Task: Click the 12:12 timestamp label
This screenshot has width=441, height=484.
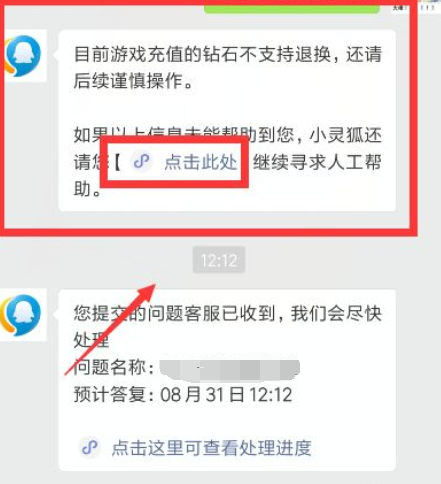Action: pyautogui.click(x=219, y=260)
